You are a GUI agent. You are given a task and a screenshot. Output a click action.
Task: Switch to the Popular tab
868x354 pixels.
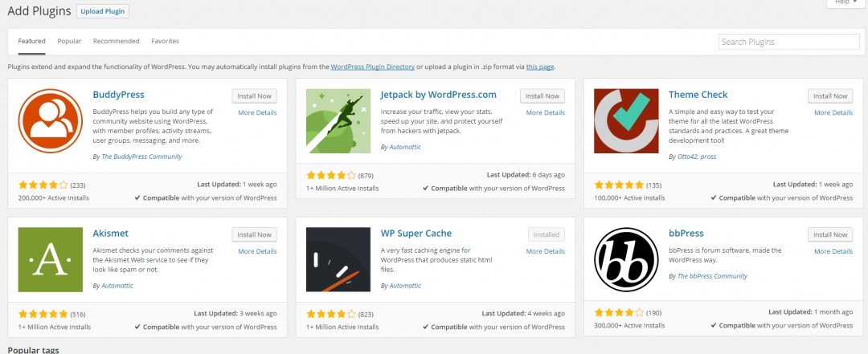tap(69, 41)
